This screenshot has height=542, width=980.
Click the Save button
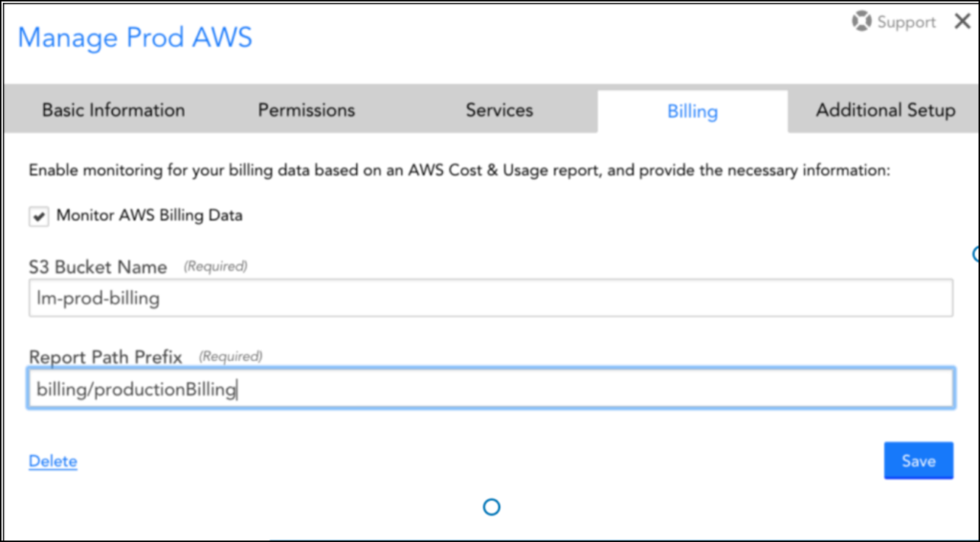(x=918, y=461)
